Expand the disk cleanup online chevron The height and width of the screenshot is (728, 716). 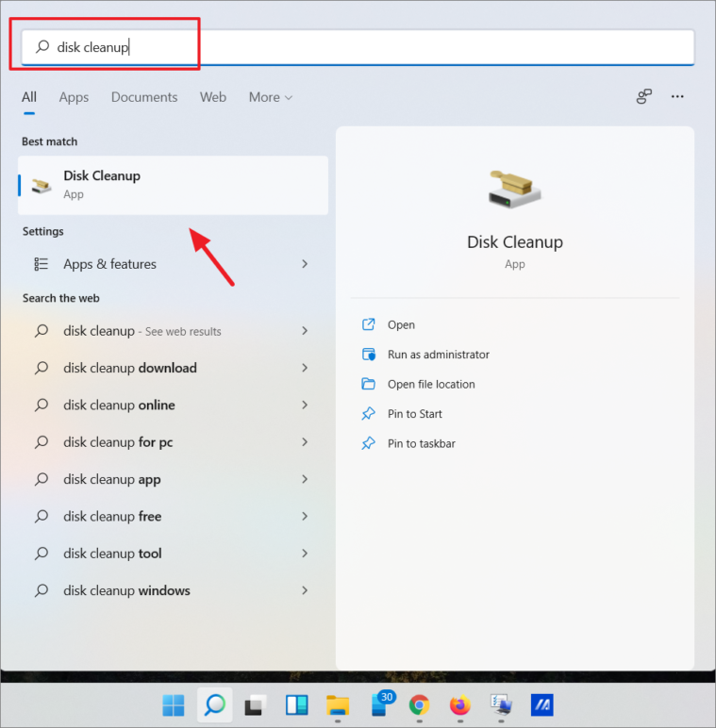coord(305,405)
